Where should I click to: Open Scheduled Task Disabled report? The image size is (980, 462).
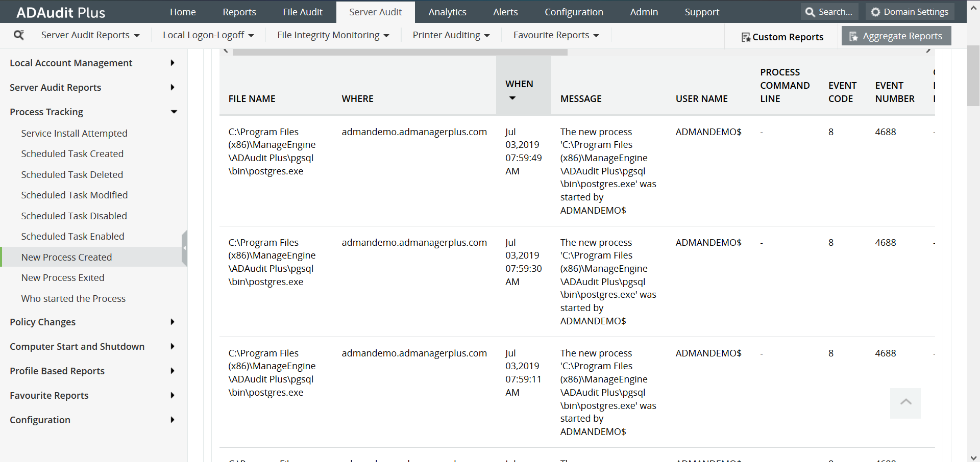click(74, 216)
